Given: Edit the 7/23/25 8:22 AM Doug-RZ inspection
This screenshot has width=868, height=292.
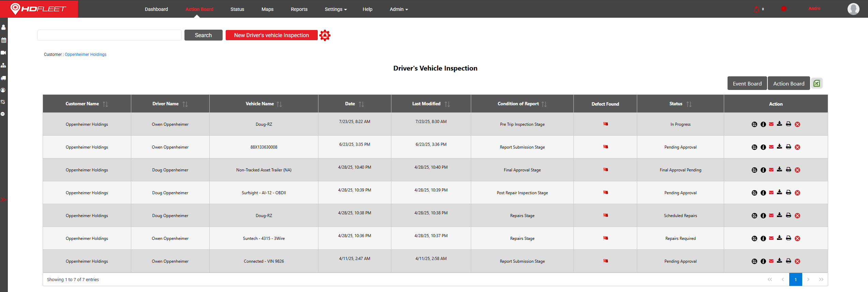Looking at the screenshot, I should point(754,124).
